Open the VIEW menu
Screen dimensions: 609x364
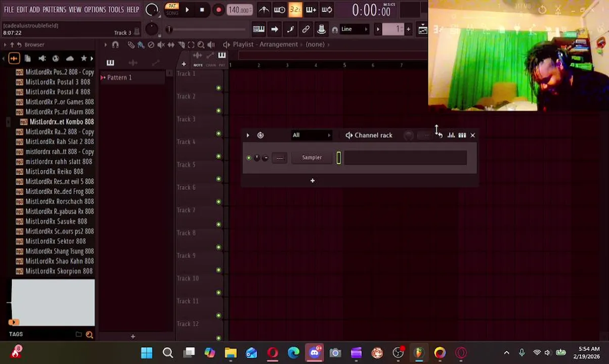(75, 10)
